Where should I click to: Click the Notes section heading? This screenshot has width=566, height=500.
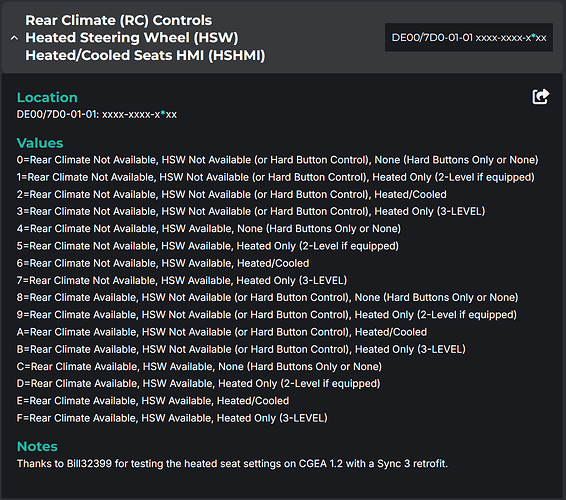coord(37,447)
